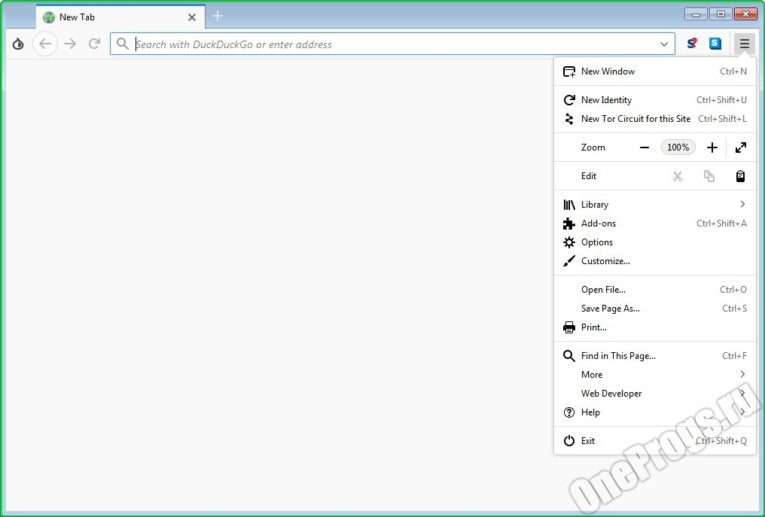
Task: Go forward with the forward arrow
Action: (x=70, y=44)
